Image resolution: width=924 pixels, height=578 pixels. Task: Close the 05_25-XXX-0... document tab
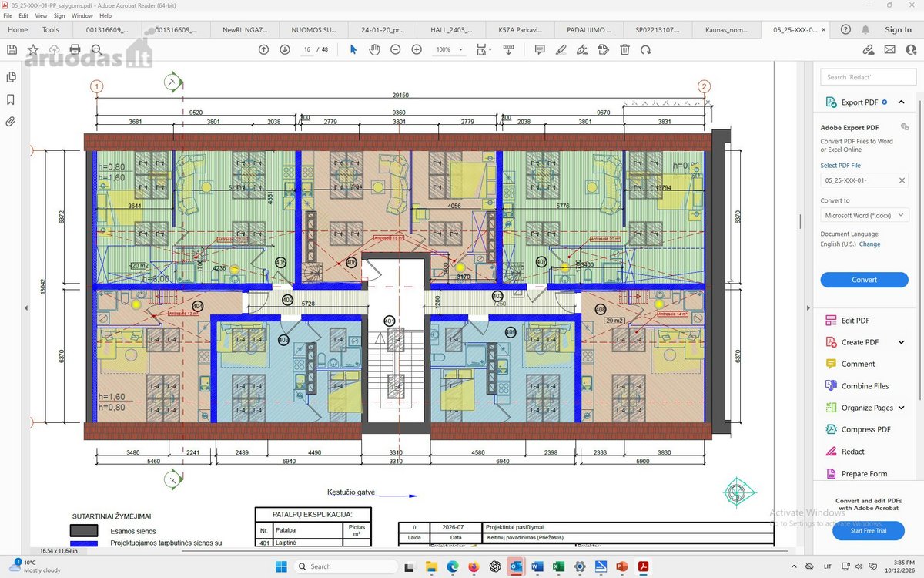point(825,29)
